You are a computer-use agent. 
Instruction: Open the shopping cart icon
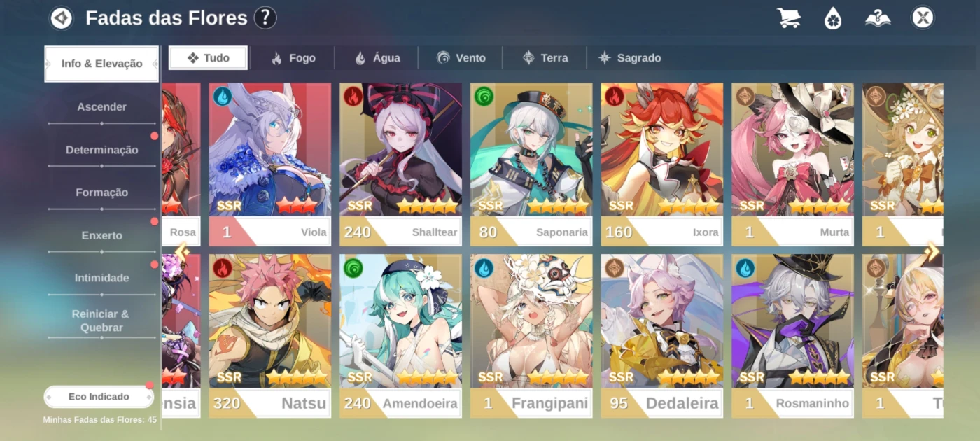click(x=789, y=17)
